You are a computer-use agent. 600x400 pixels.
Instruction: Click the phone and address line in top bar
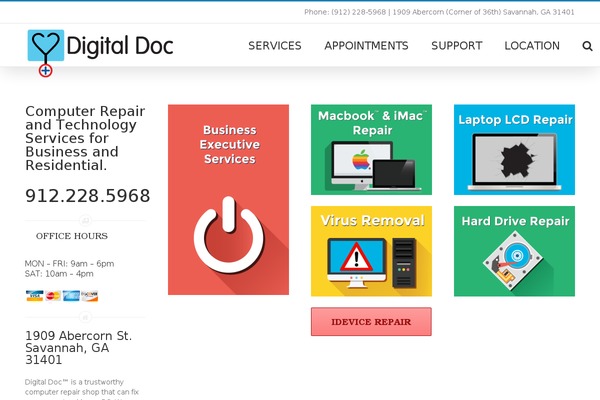click(x=439, y=12)
